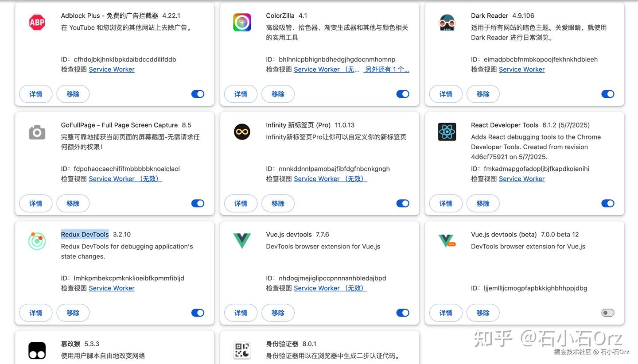This screenshot has height=364, width=638.
Task: Remove React Developer Tools via 移除
Action: [483, 203]
